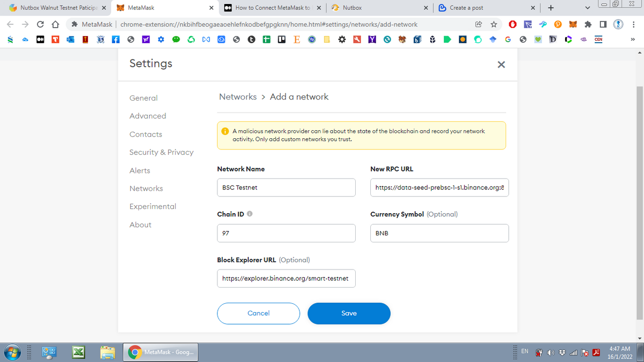Open the CEN bookmark icon
The height and width of the screenshot is (362, 644).
pyautogui.click(x=598, y=39)
